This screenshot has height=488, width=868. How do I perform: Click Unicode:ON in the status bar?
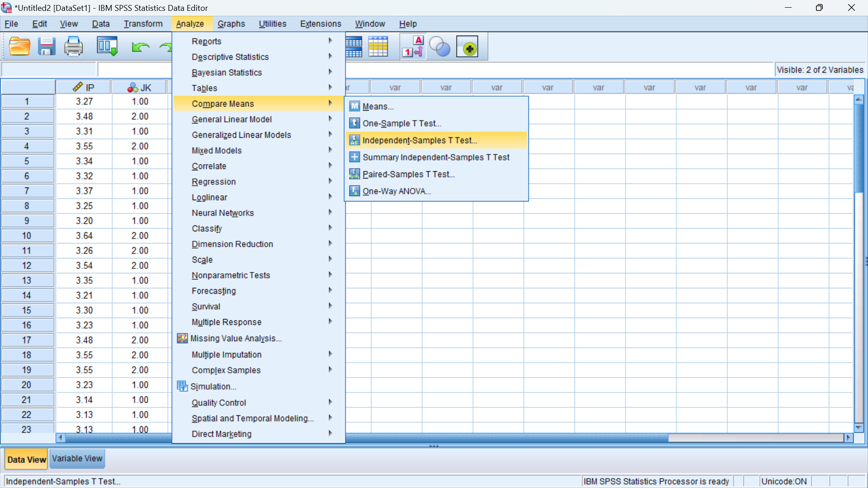click(784, 481)
